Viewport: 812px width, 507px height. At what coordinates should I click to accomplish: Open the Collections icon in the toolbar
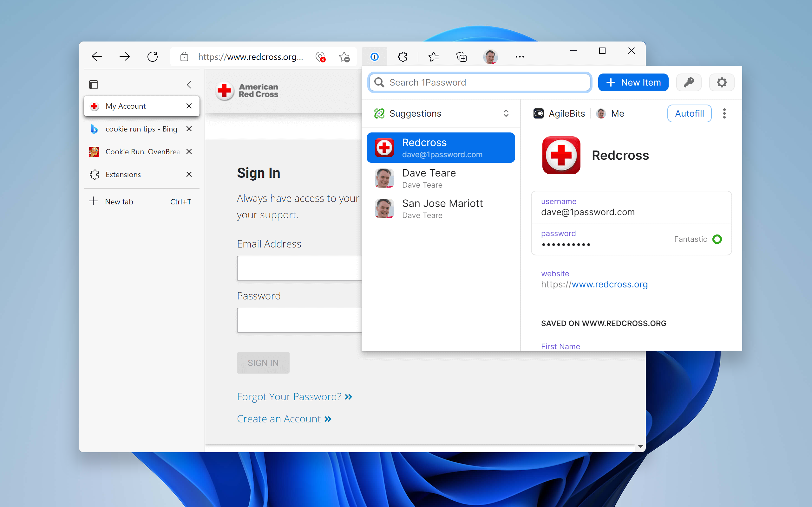point(462,56)
